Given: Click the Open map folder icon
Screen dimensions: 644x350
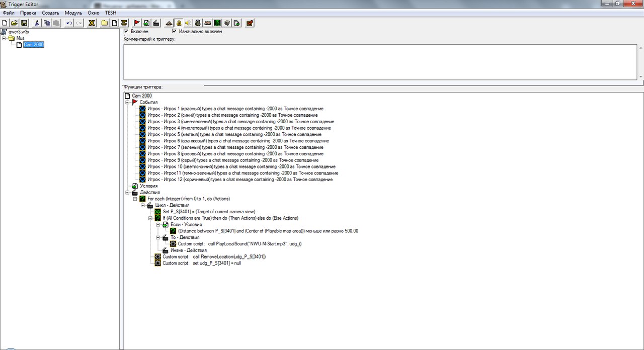Looking at the screenshot, I should (14, 23).
